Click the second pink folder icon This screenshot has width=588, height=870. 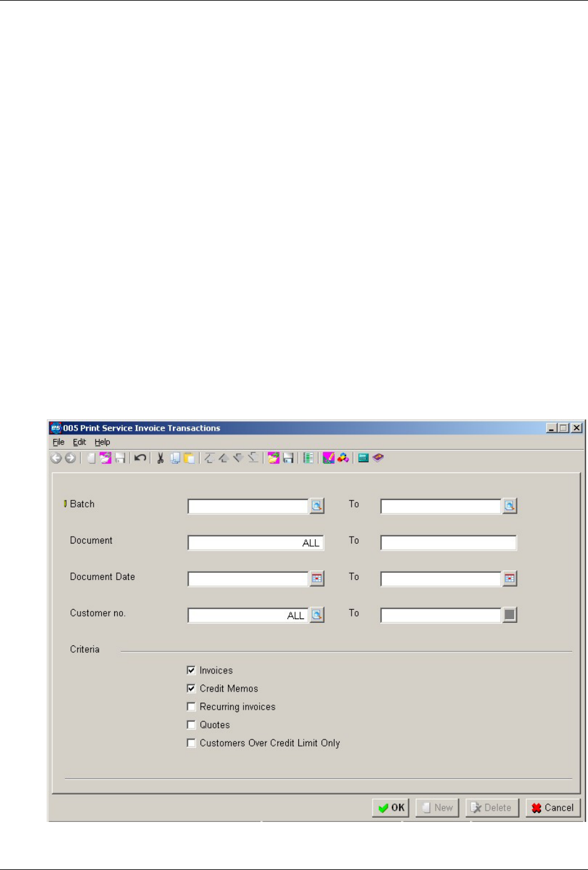tap(273, 458)
